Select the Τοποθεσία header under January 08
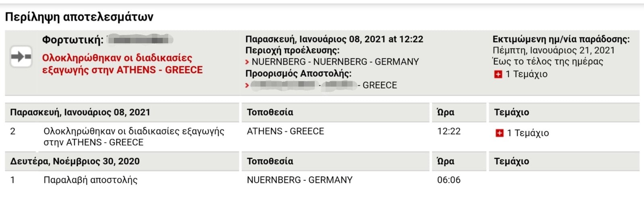The image size is (644, 197). (x=270, y=112)
